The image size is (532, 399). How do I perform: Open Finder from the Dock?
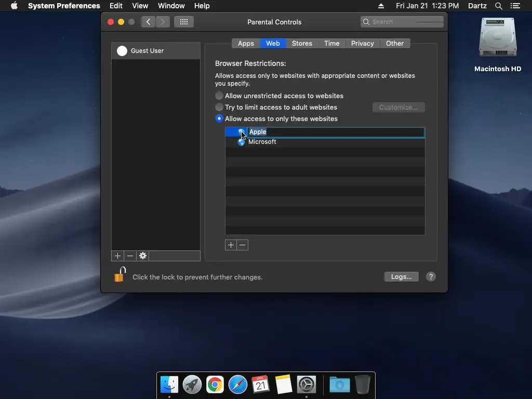(x=169, y=384)
